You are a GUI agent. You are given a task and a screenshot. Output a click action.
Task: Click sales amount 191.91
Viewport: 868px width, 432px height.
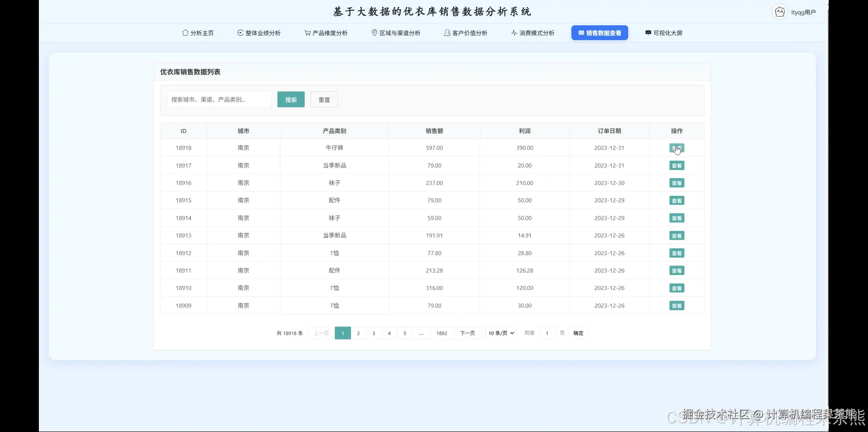click(434, 236)
